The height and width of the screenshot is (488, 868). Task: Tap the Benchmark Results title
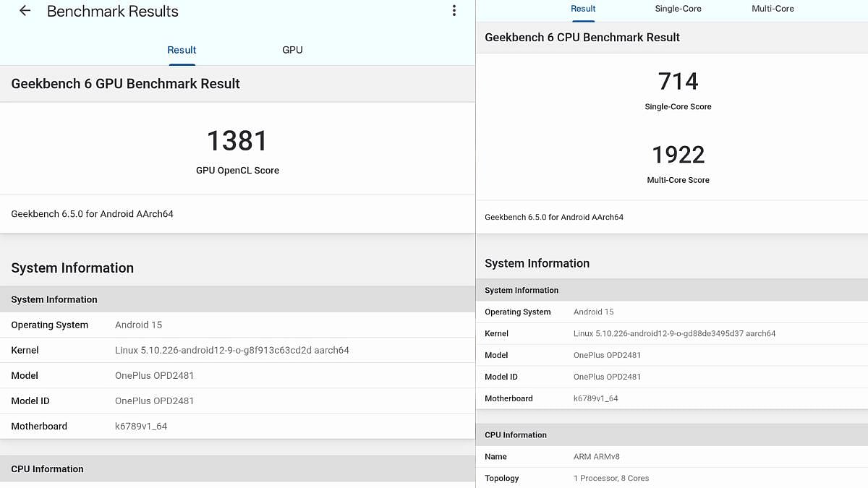[x=112, y=12]
